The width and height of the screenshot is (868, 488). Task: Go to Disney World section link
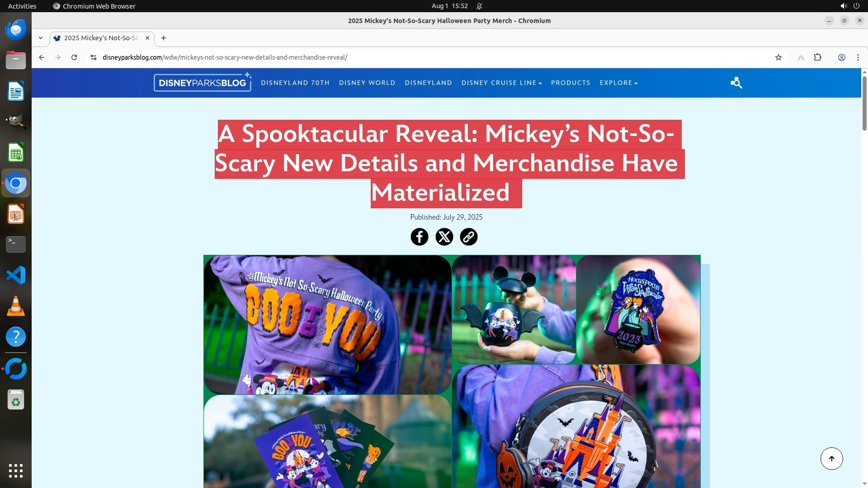(x=367, y=83)
